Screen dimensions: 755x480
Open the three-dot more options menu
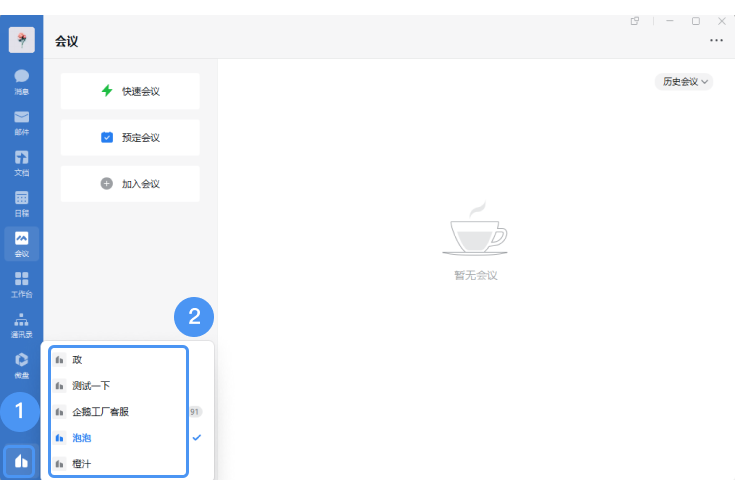pos(716,41)
